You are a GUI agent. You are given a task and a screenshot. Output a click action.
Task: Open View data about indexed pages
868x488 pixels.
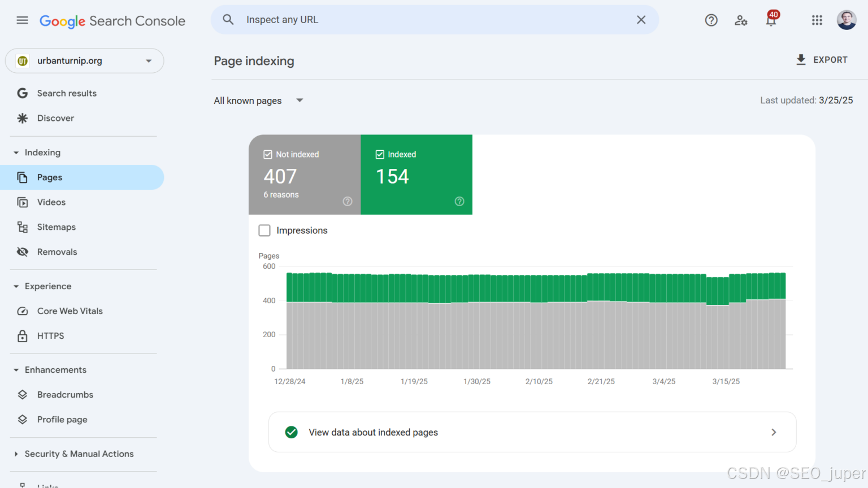532,432
